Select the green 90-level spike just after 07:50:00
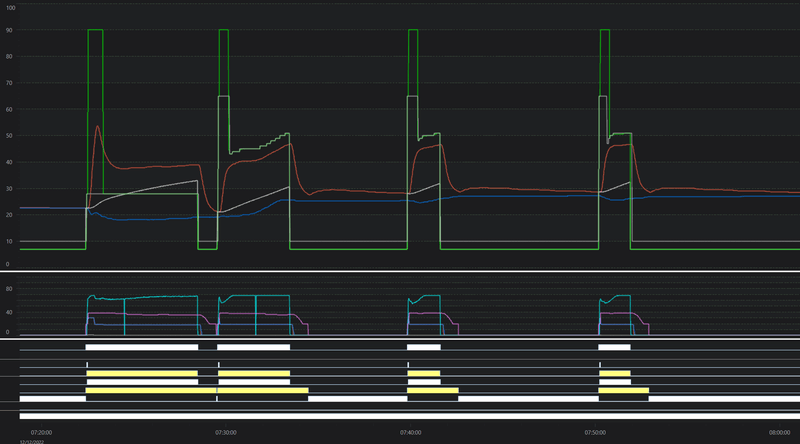The width and height of the screenshot is (800, 444). tap(605, 30)
